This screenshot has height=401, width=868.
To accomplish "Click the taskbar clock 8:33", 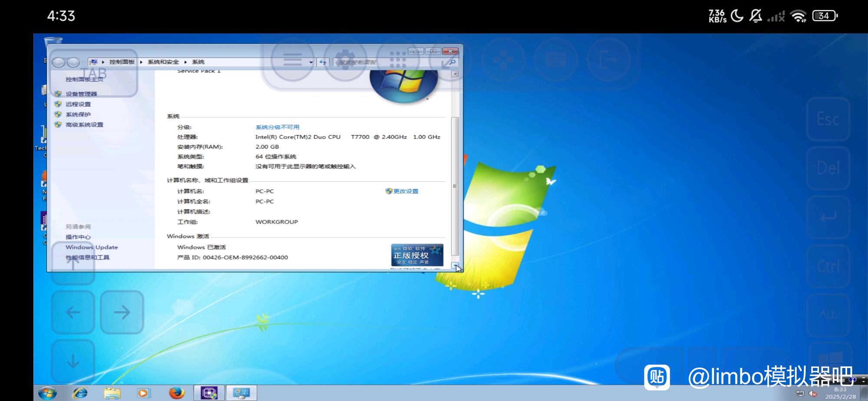I will 840,393.
